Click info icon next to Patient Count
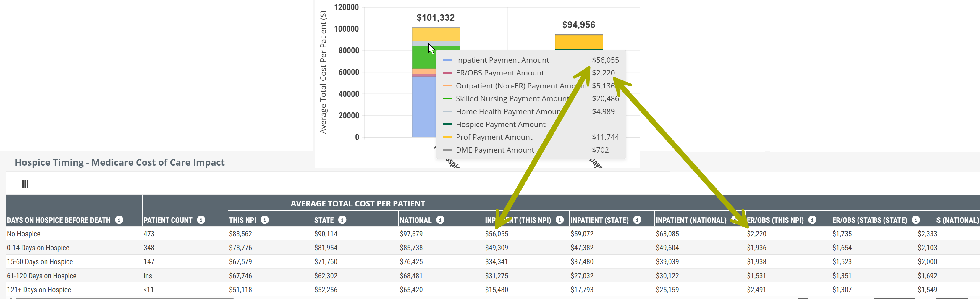Screen dimensions: 980x299 pyautogui.click(x=201, y=220)
